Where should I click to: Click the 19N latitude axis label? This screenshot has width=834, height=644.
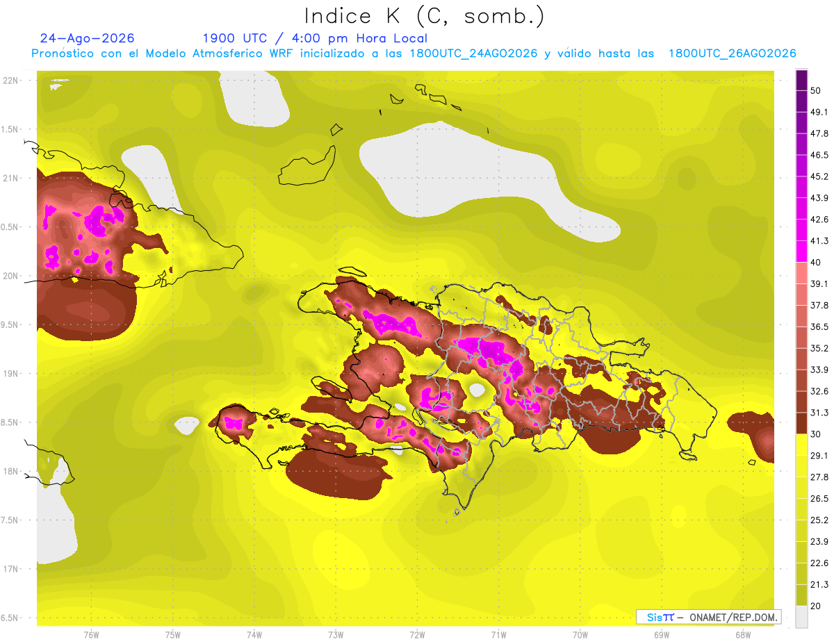coord(10,373)
